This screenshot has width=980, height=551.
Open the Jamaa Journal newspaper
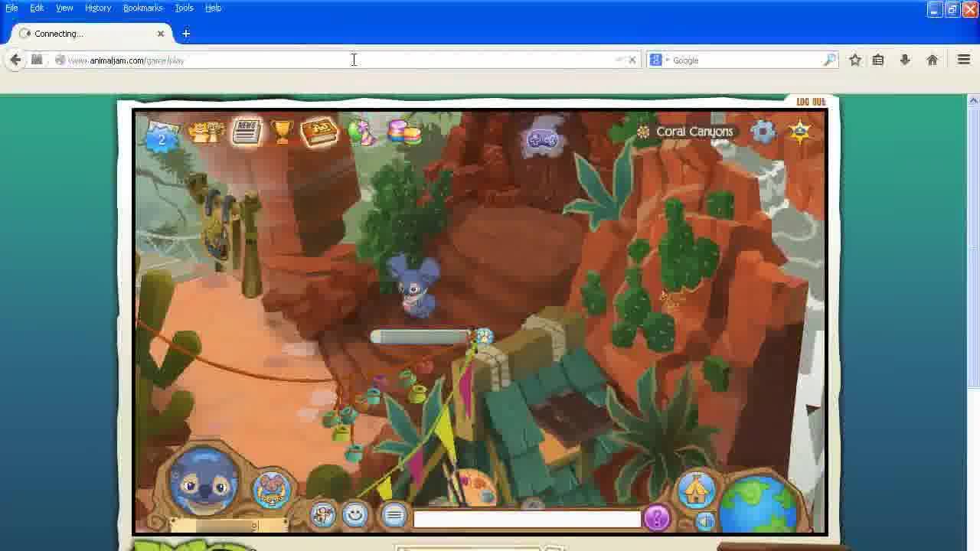tap(247, 132)
